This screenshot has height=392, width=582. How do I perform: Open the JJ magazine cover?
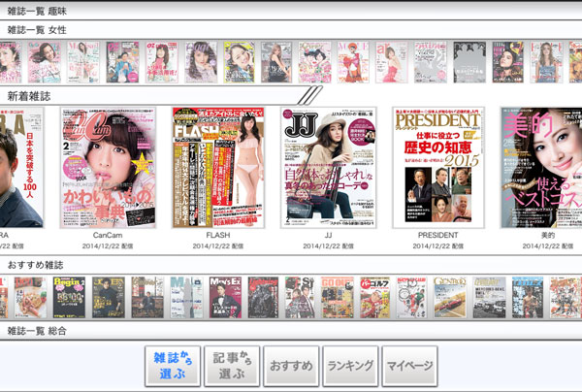329,168
